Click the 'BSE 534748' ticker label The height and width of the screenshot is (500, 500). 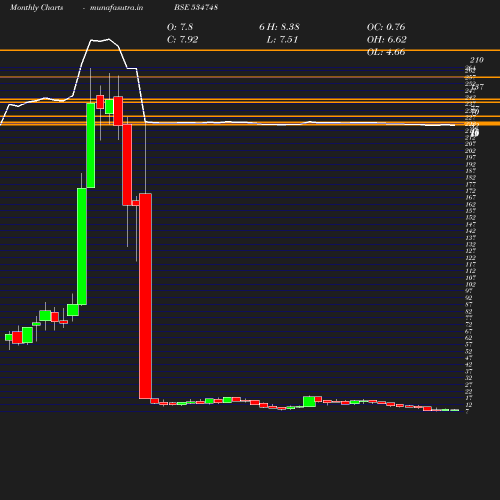point(196,7)
